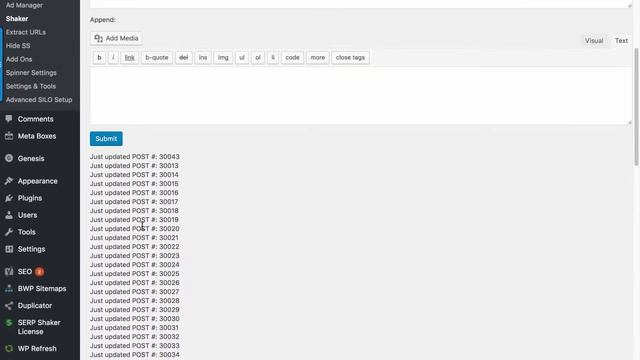Insert del tag button

coord(184,58)
